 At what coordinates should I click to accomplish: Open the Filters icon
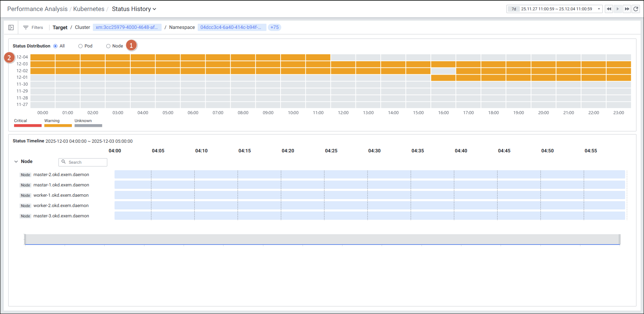coord(26,28)
